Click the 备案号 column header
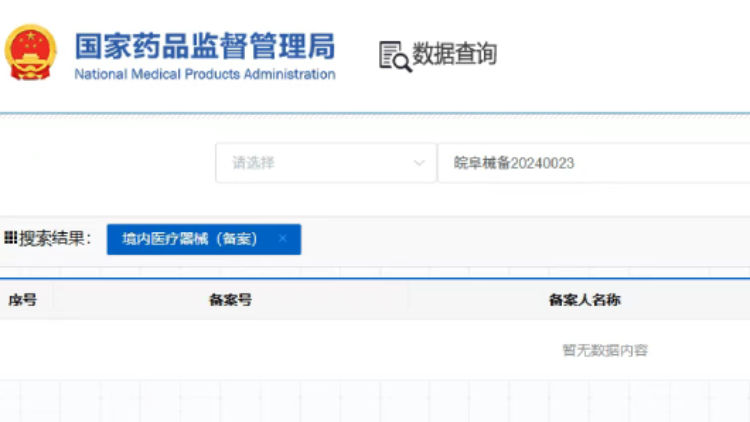 [230, 300]
